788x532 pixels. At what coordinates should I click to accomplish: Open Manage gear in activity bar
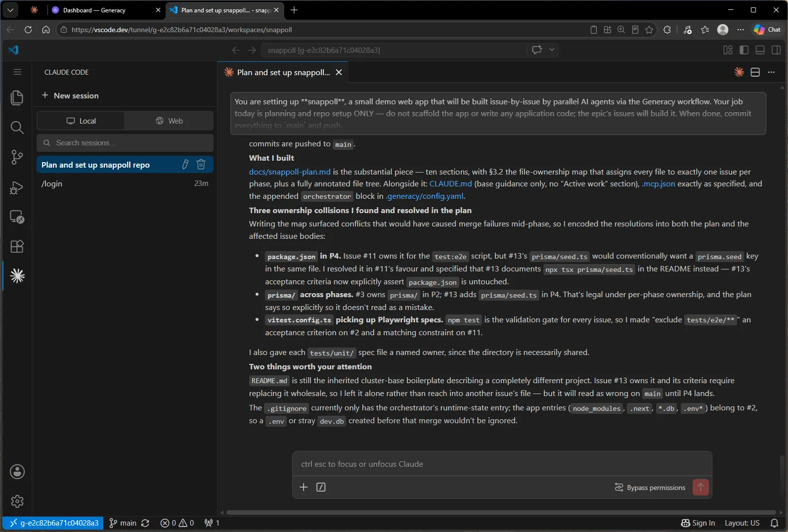17,501
